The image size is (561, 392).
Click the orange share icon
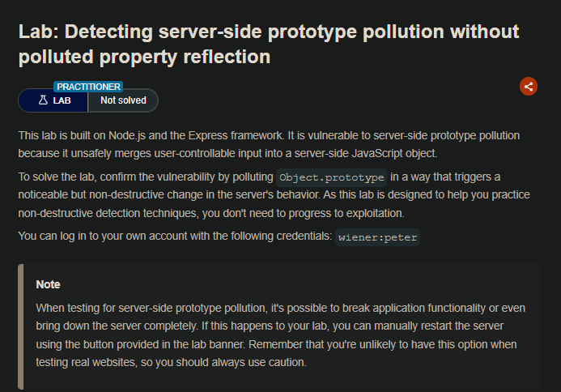pyautogui.click(x=528, y=86)
